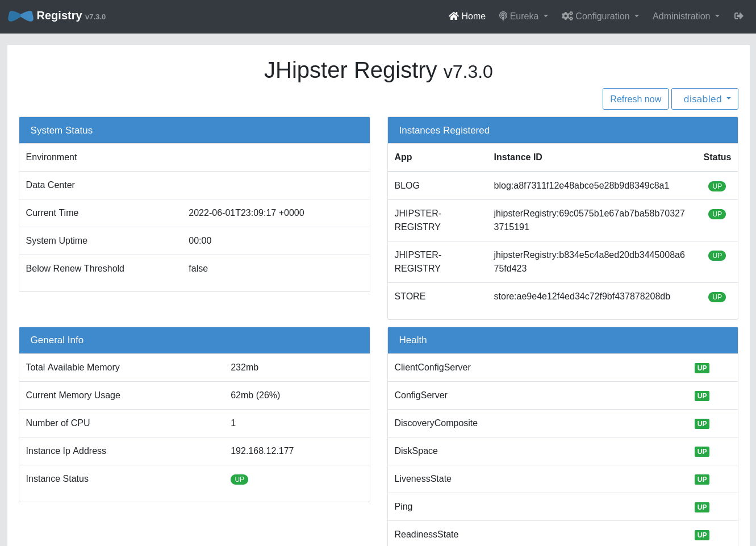Click the ConfigServer health row
This screenshot has height=546, width=756.
pos(421,395)
